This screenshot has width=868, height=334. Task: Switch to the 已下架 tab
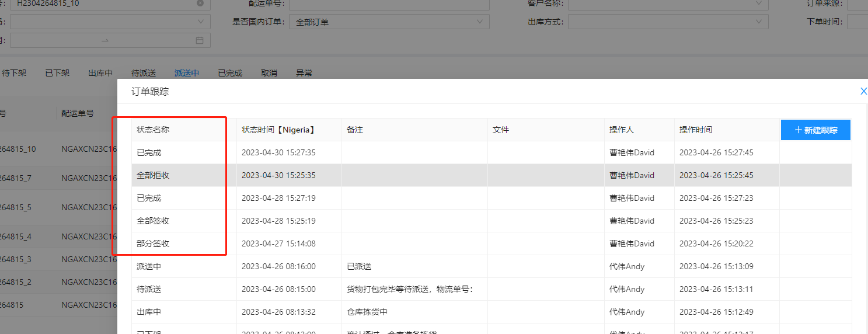57,73
